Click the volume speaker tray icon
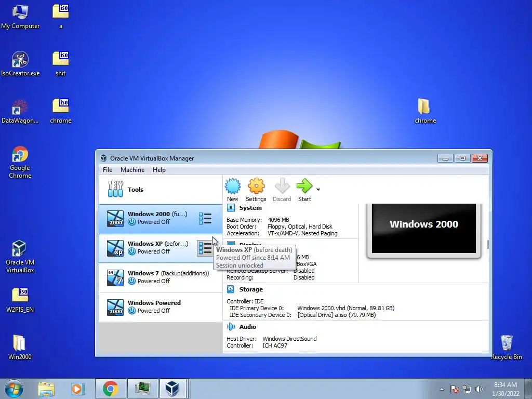The width and height of the screenshot is (532, 399). point(479,389)
